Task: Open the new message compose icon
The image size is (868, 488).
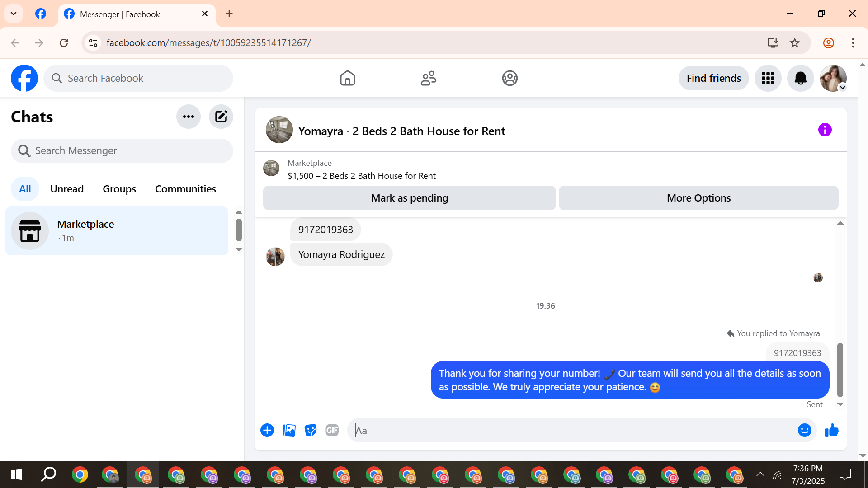Action: [221, 117]
